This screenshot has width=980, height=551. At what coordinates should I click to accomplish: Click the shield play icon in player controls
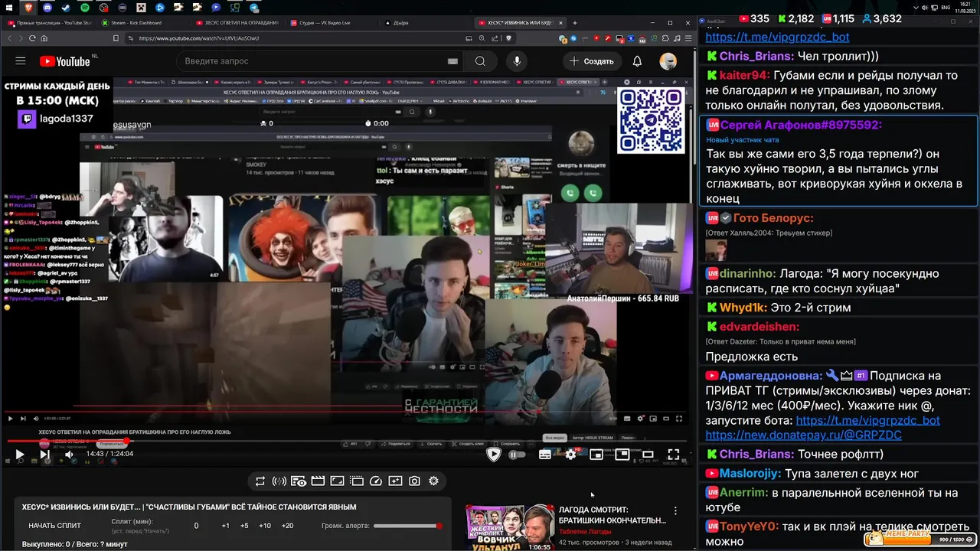click(x=494, y=455)
